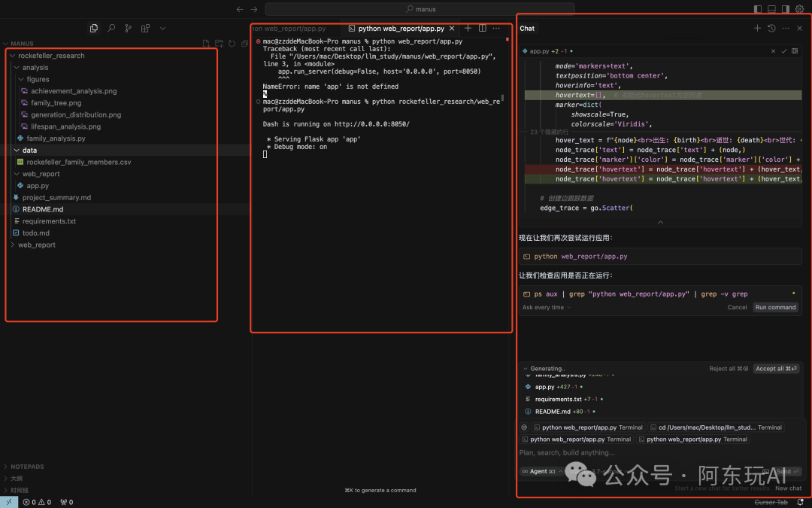Select the Chat tab in the right panel

527,28
